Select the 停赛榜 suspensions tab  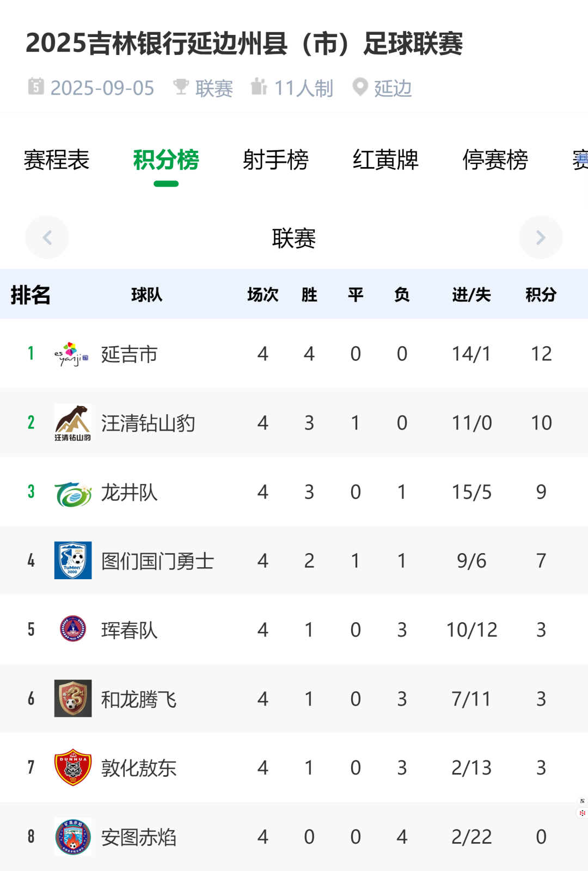pos(495,160)
